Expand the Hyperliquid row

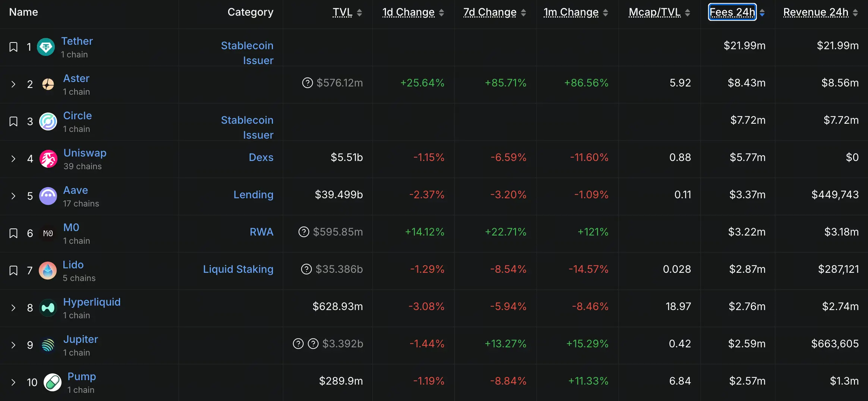tap(13, 308)
